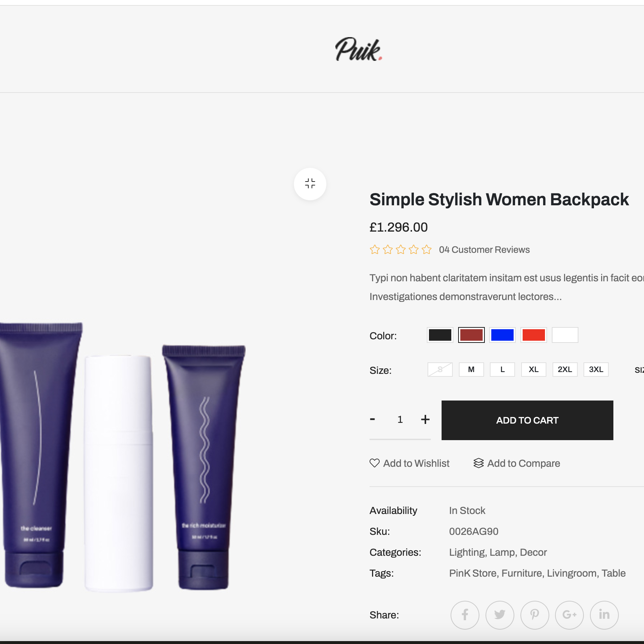Select size M option
This screenshot has height=644, width=644.
pos(471,370)
